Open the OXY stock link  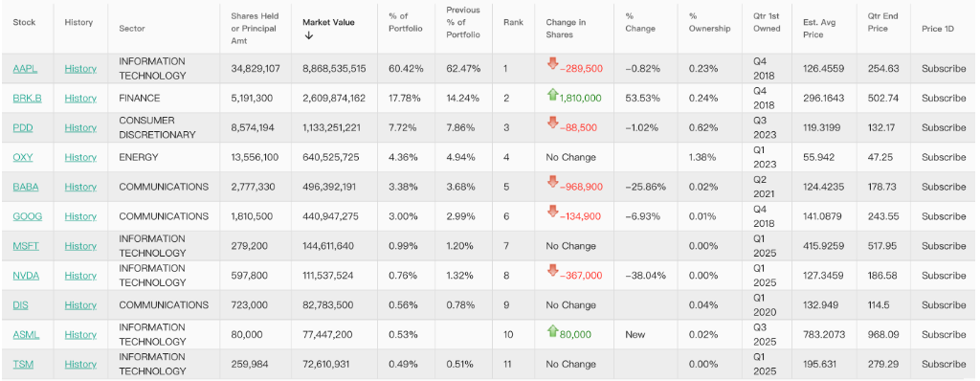[x=23, y=157]
